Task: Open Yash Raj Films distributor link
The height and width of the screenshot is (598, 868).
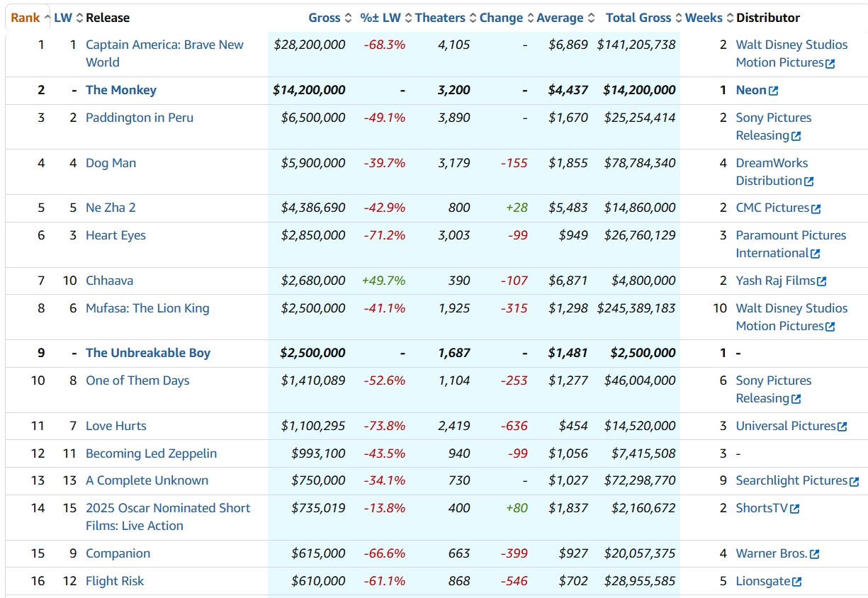Action: tap(775, 281)
